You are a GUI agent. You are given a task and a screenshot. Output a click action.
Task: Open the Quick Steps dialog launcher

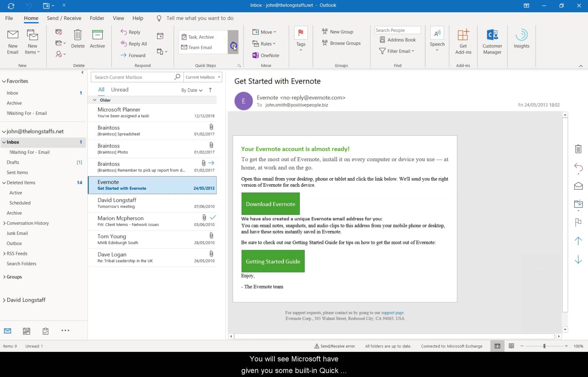[239, 66]
